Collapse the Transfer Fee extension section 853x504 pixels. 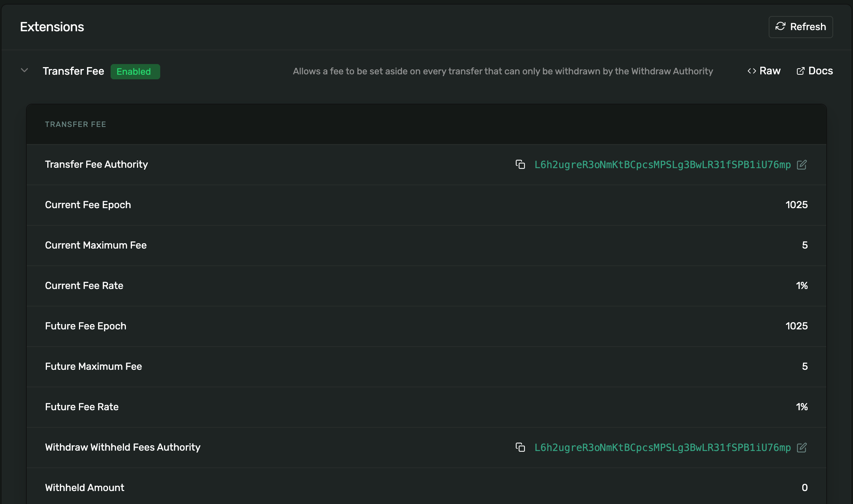[x=24, y=71]
